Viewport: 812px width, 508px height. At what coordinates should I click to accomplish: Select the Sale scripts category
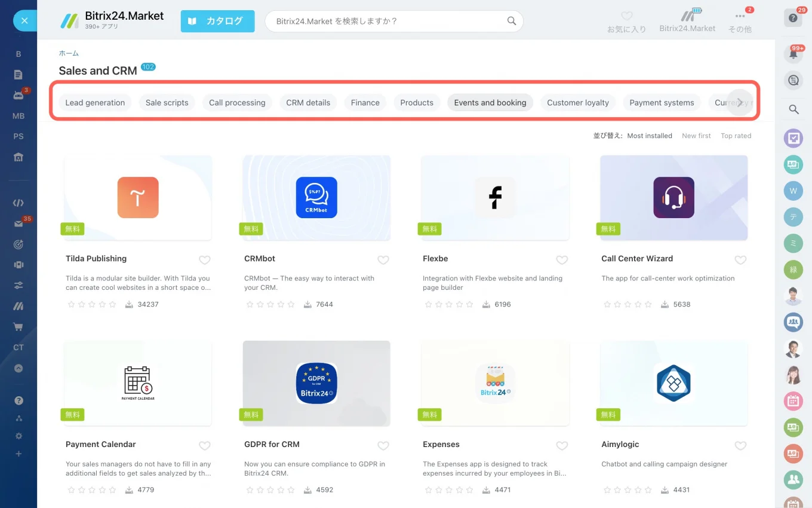[x=167, y=103]
